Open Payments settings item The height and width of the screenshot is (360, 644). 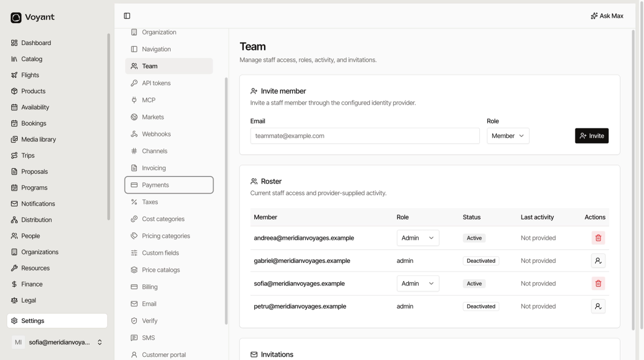(169, 185)
